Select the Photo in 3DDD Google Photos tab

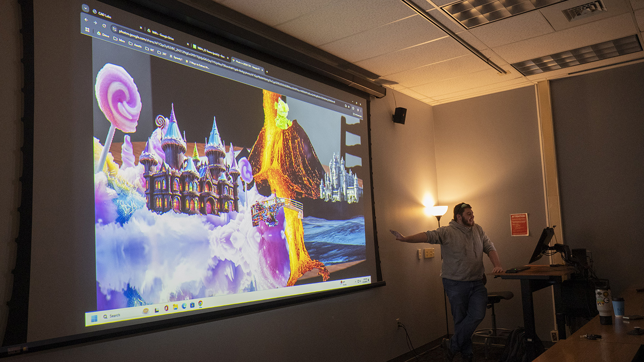tap(247, 64)
